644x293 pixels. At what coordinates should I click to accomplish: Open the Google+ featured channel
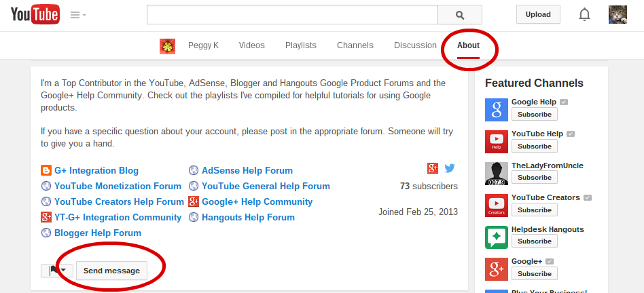click(x=527, y=261)
